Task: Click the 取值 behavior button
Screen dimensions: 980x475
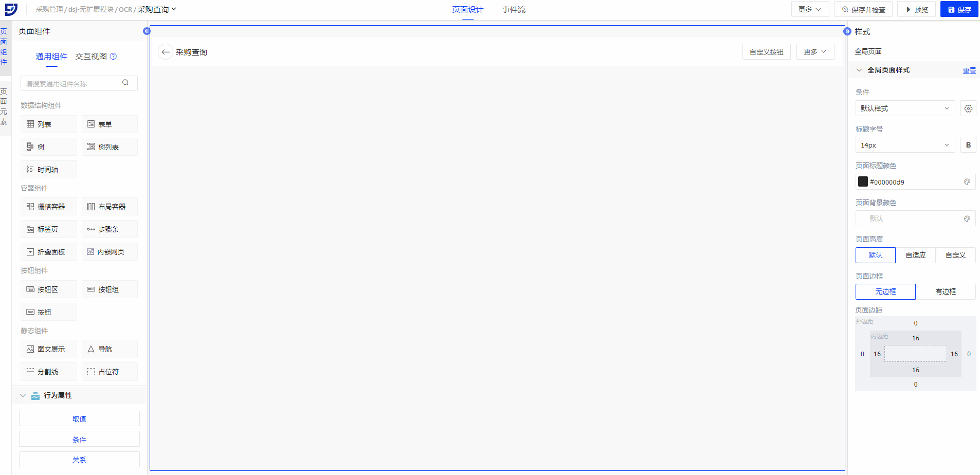Action: click(x=79, y=419)
